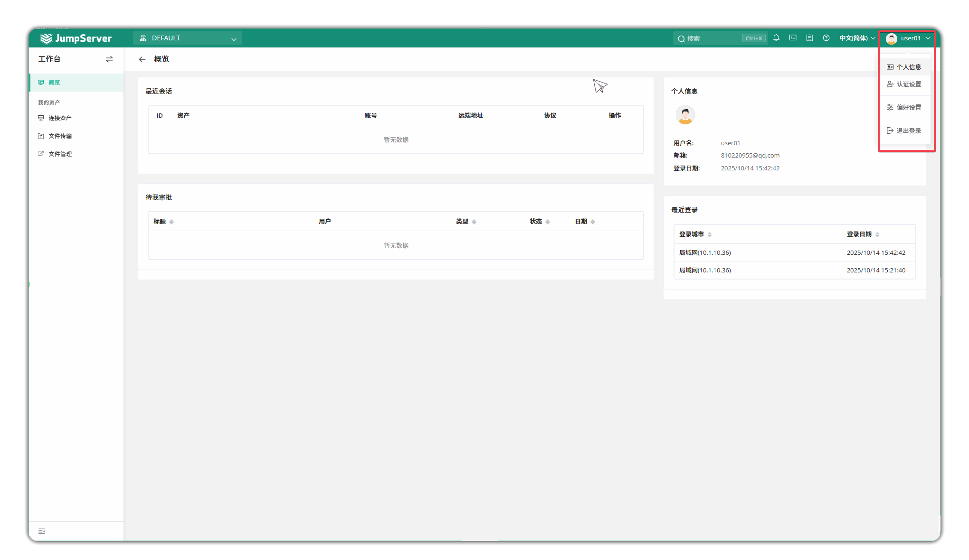Viewport: 969px width, 560px height.
Task: Choose 退出登录 in the user menu
Action: [908, 131]
